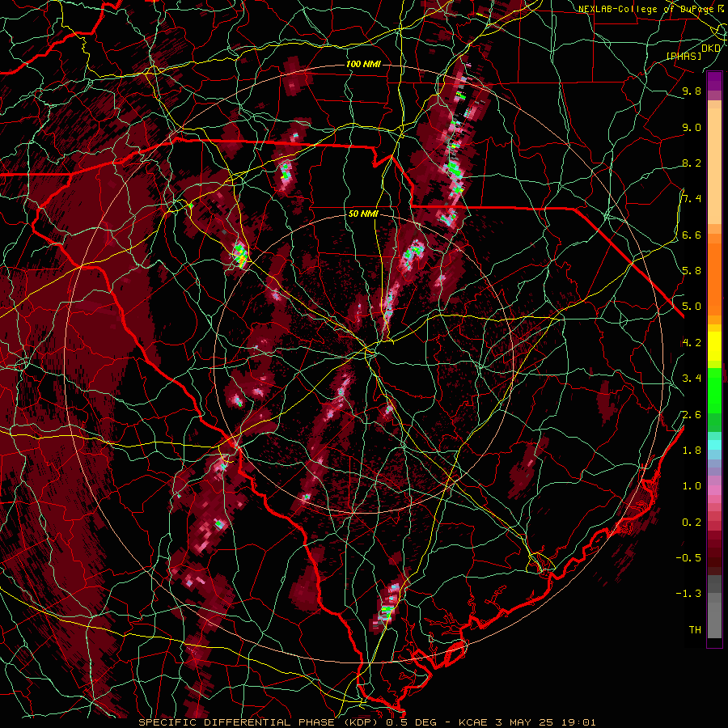Viewport: 728px width, 728px height.
Task: Click the 5.0 scale value
Action: tap(692, 307)
